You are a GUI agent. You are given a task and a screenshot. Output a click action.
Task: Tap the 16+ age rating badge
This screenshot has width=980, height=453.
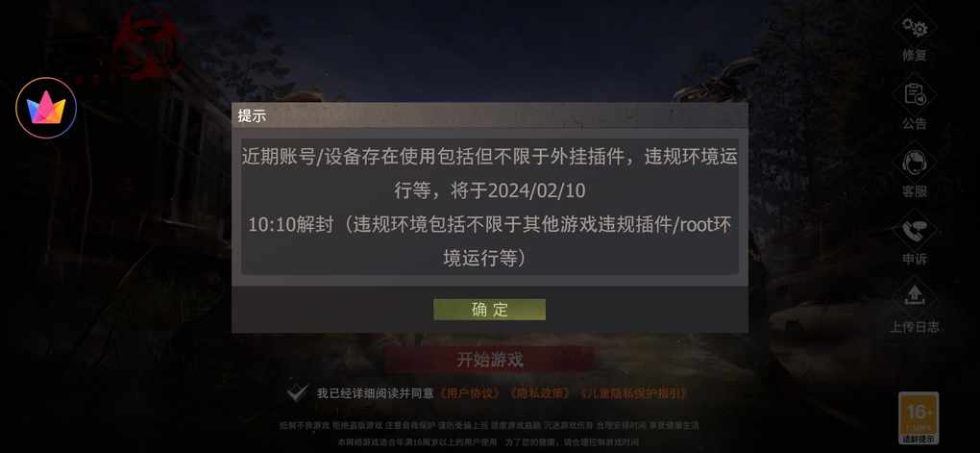[919, 418]
